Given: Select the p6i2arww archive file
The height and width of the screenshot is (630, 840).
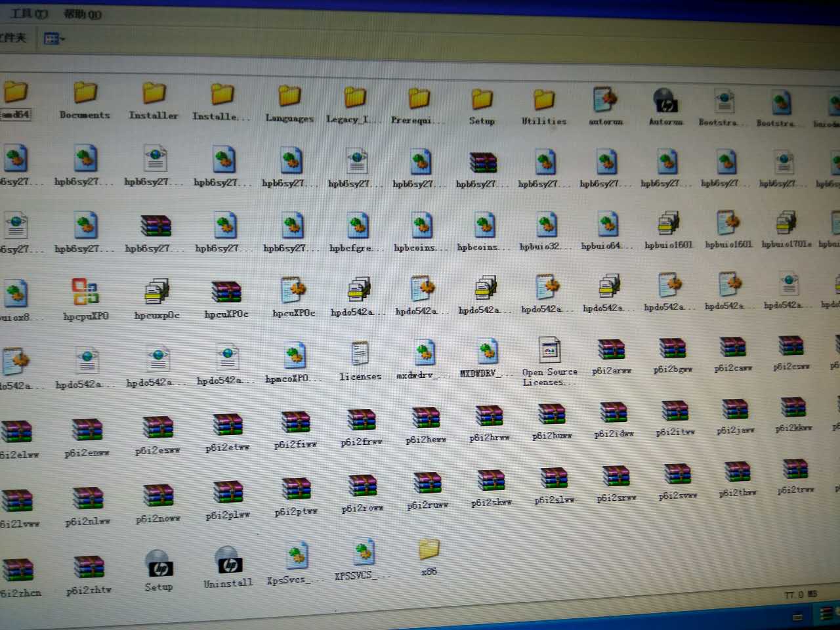Looking at the screenshot, I should pyautogui.click(x=611, y=351).
